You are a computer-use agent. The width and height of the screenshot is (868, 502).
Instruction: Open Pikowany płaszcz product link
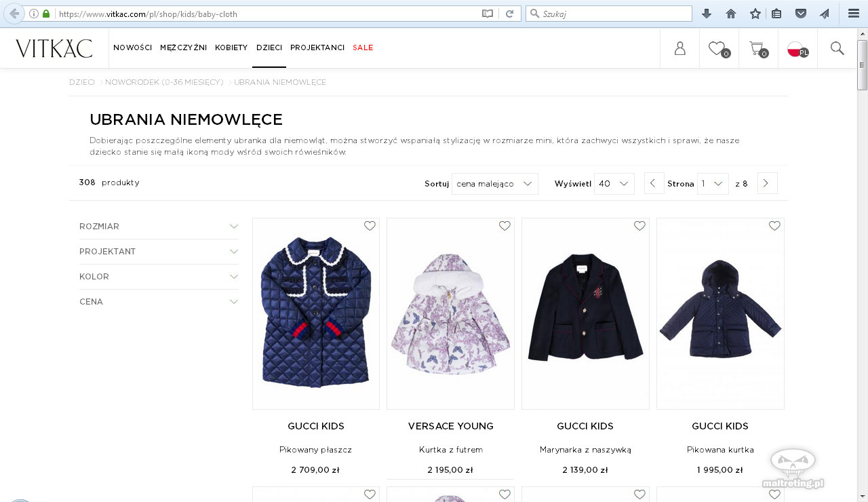(x=316, y=450)
